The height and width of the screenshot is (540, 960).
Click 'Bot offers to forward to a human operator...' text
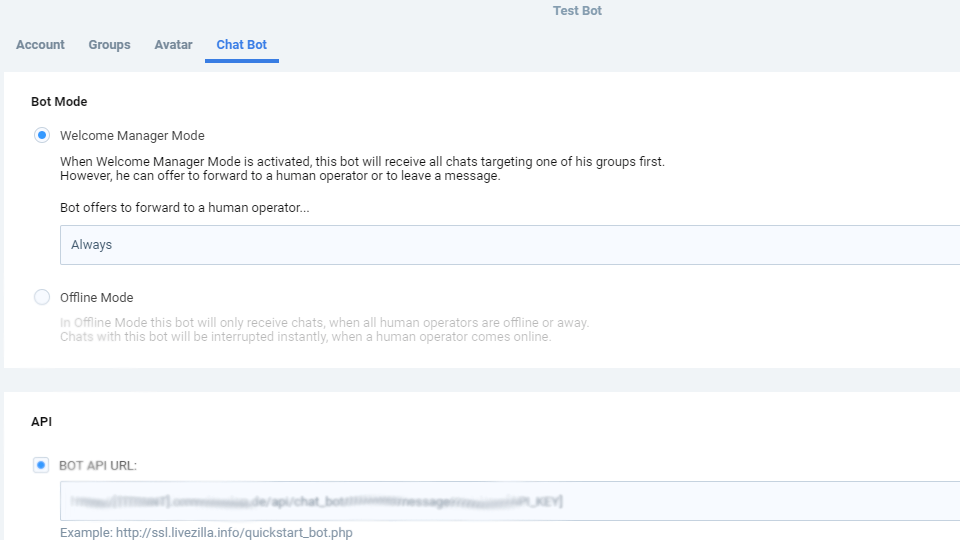[185, 208]
